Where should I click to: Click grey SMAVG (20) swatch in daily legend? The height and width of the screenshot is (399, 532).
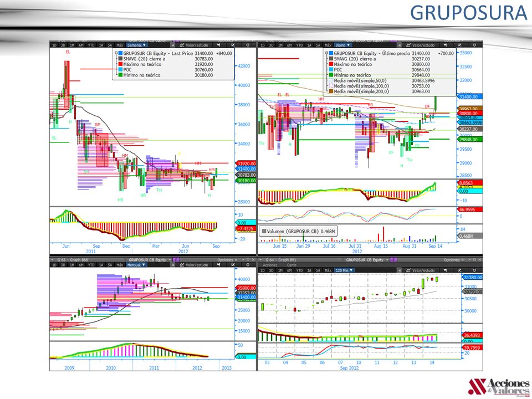coord(331,59)
